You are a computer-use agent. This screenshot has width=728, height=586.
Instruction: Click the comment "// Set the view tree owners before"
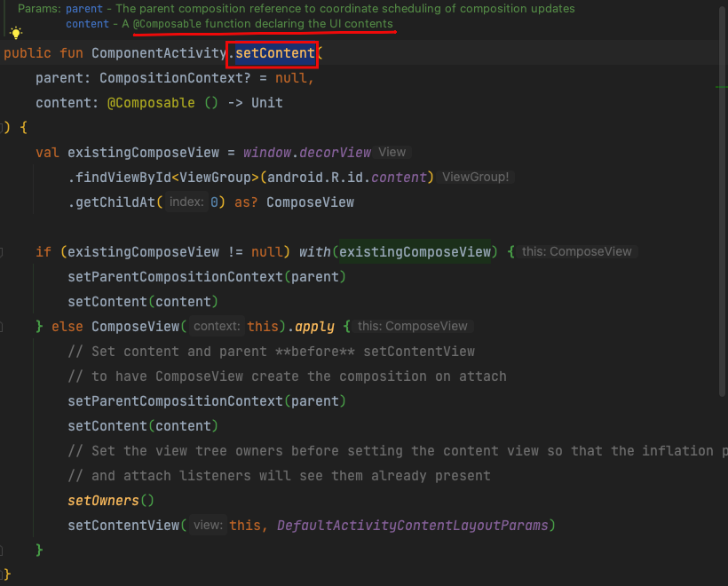tap(397, 451)
